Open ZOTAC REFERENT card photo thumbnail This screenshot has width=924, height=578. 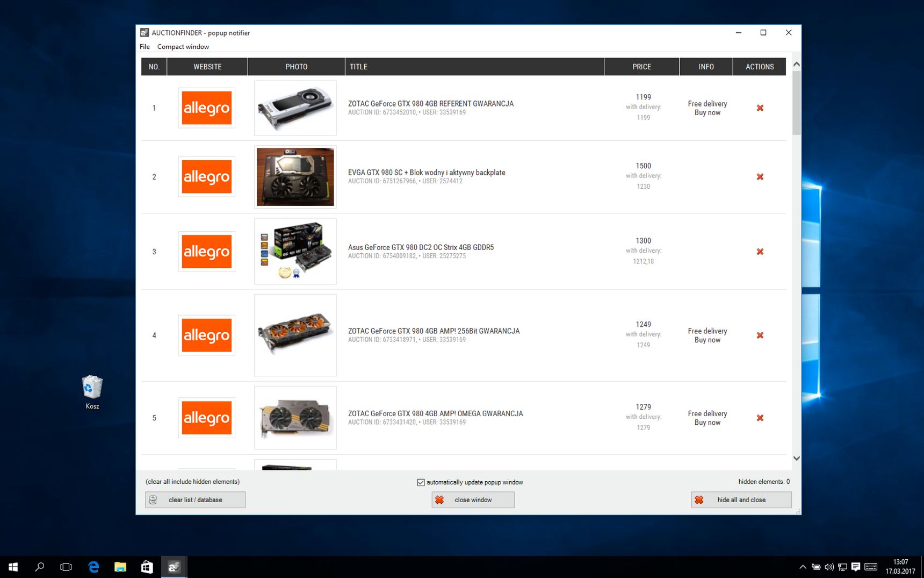[295, 108]
